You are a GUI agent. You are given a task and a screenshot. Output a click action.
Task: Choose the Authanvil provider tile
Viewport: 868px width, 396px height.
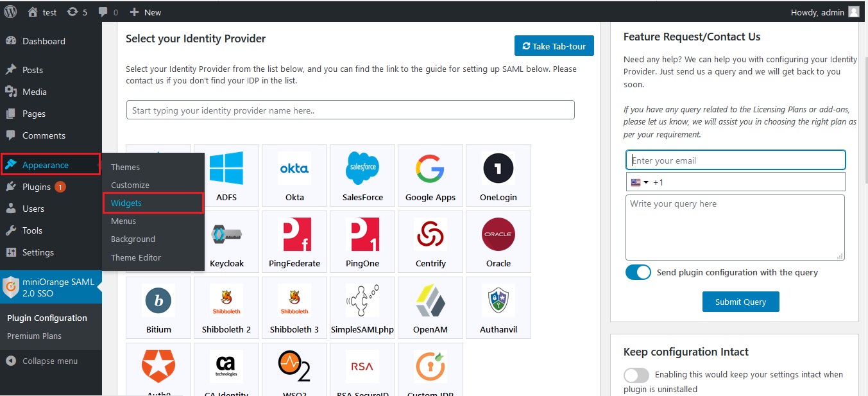coord(498,307)
